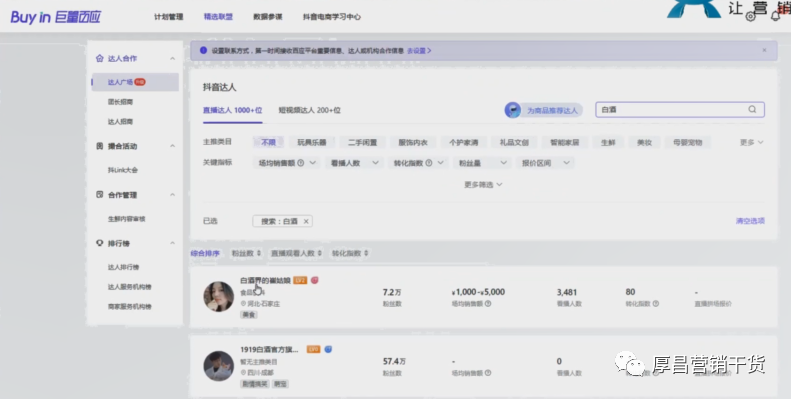791x399 pixels.
Task: Click the home icon beside 达人合作
Action: 99,58
